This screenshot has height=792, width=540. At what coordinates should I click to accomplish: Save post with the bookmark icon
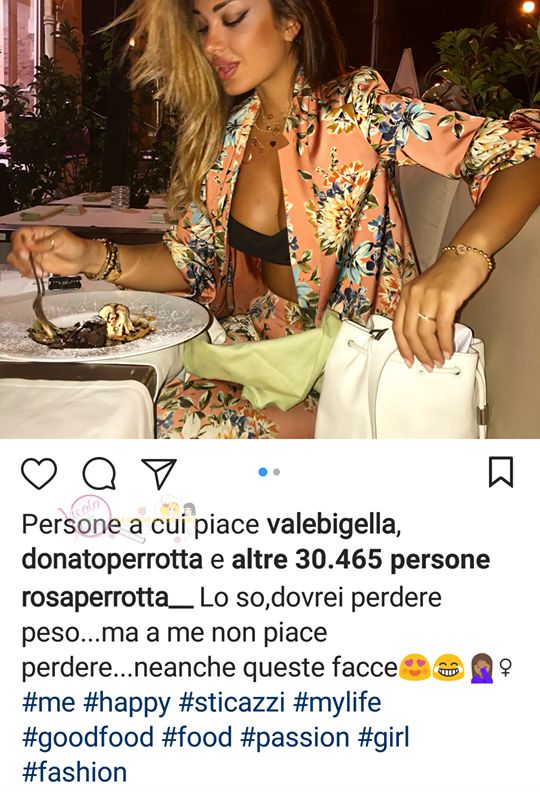(501, 472)
